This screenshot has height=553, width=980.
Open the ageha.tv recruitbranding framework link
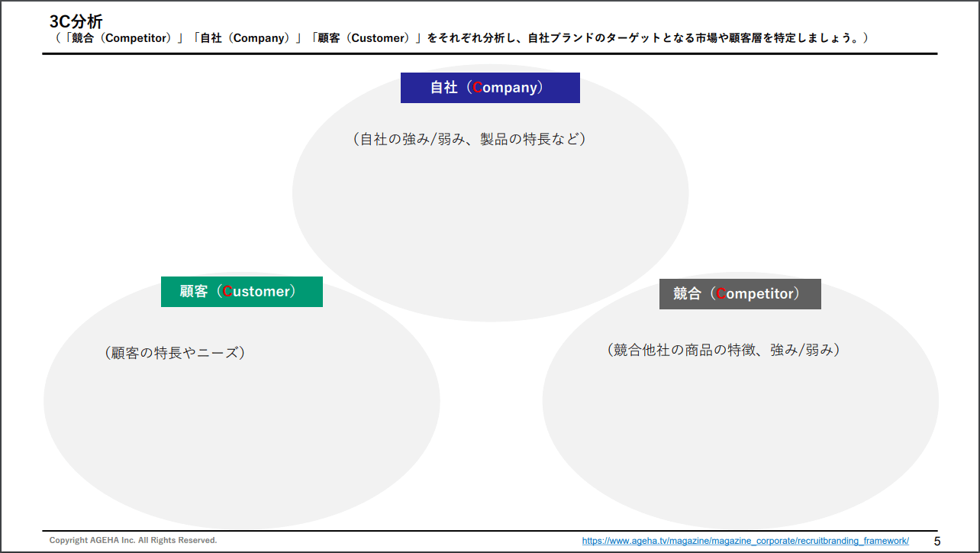745,540
